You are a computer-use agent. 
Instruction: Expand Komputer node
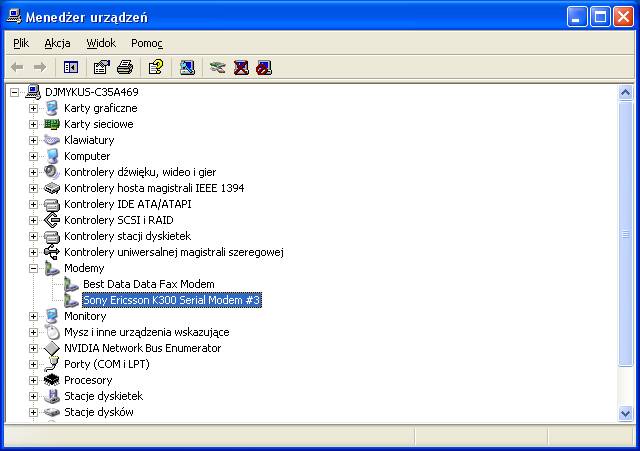pos(33,156)
